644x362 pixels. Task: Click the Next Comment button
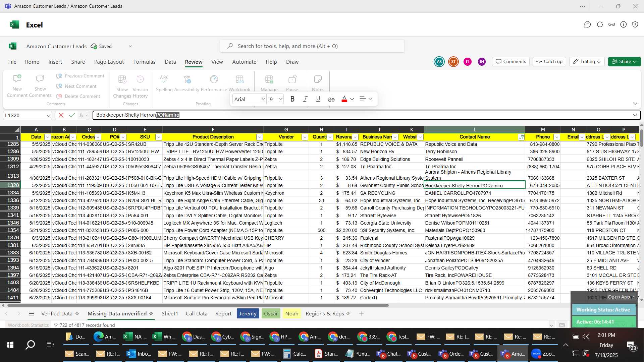pos(76,86)
